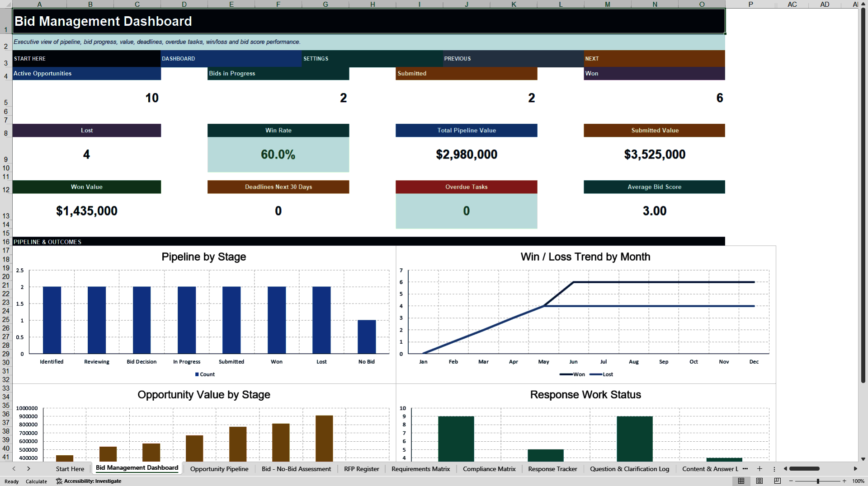Image resolution: width=868 pixels, height=486 pixels.
Task: Click SETTINGS navigation button
Action: tap(373, 59)
